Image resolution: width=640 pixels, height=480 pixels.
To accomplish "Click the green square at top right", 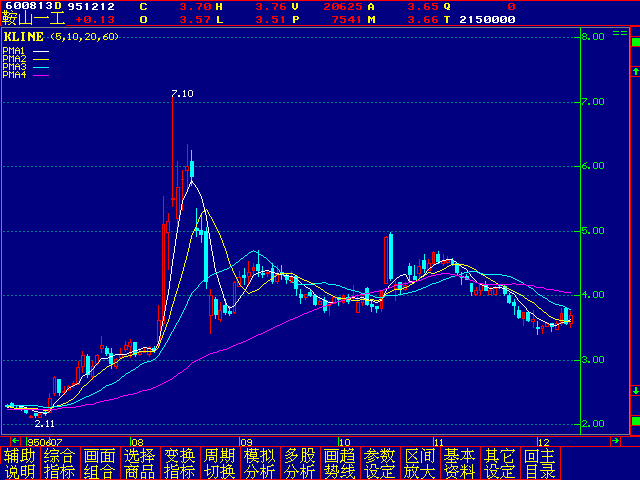I will click(634, 41).
